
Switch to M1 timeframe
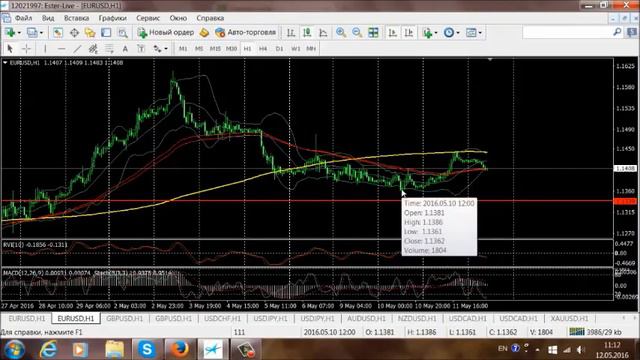click(183, 49)
